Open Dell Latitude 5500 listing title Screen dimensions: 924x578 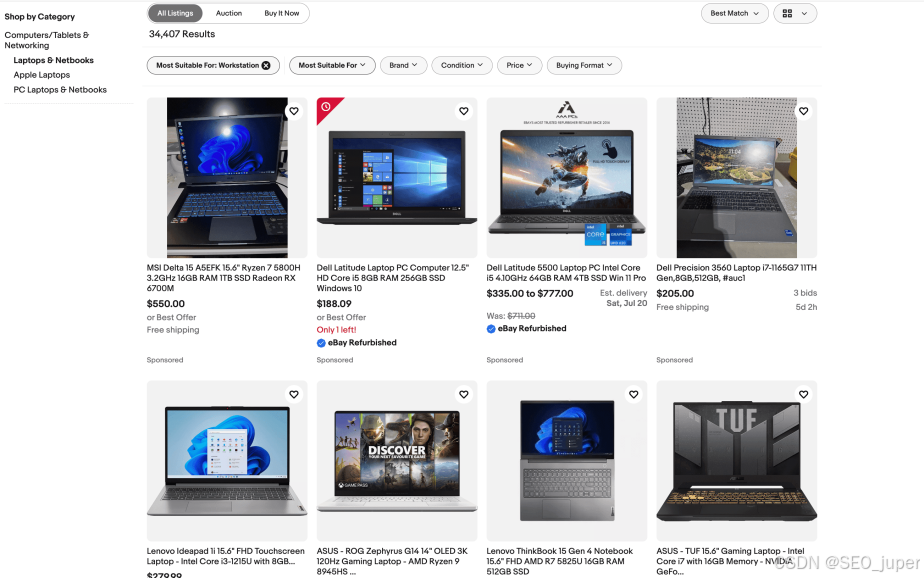click(x=566, y=273)
